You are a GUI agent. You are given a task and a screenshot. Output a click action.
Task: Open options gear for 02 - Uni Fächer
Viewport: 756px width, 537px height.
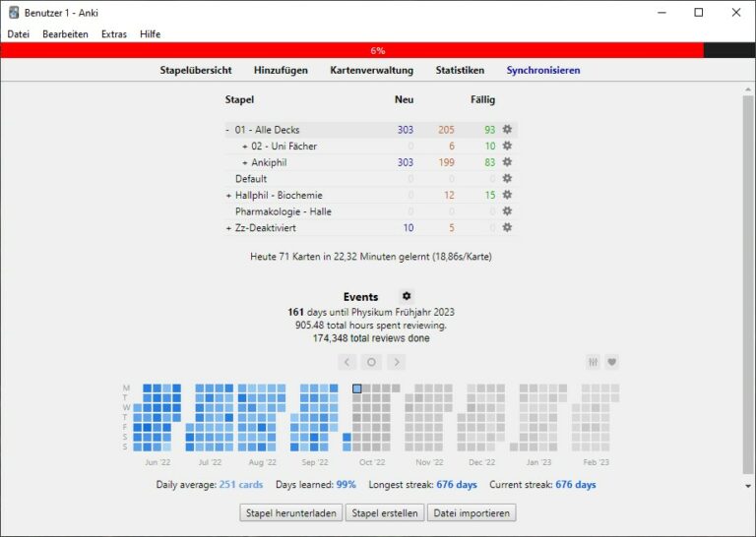507,146
